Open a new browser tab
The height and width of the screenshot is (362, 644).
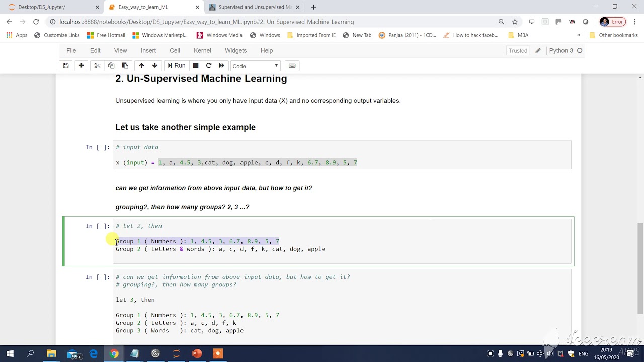tap(313, 7)
